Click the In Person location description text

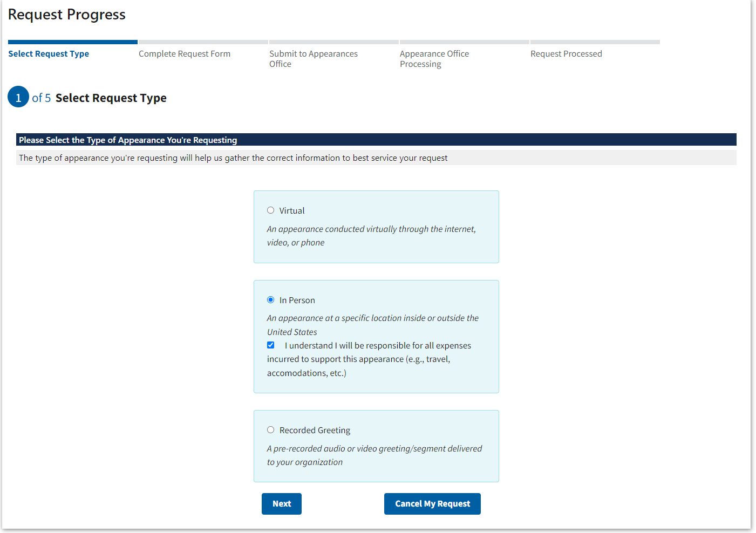pos(372,325)
